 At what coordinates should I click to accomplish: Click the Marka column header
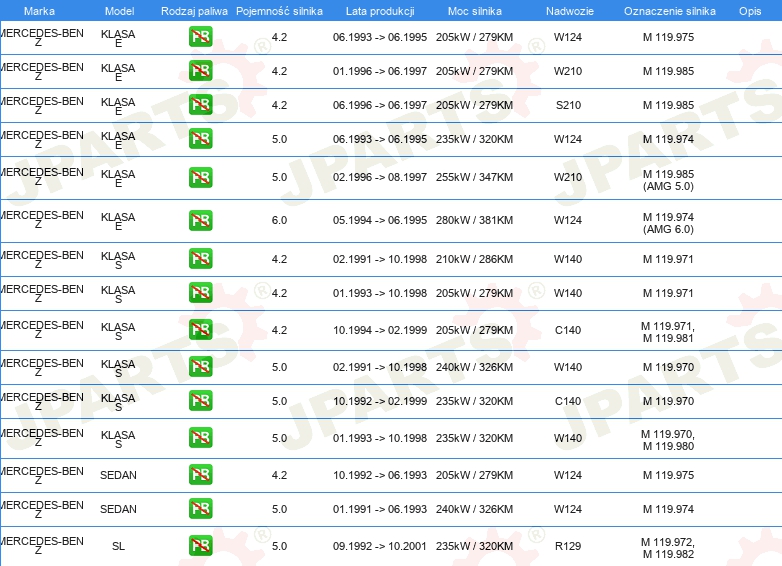pyautogui.click(x=39, y=11)
